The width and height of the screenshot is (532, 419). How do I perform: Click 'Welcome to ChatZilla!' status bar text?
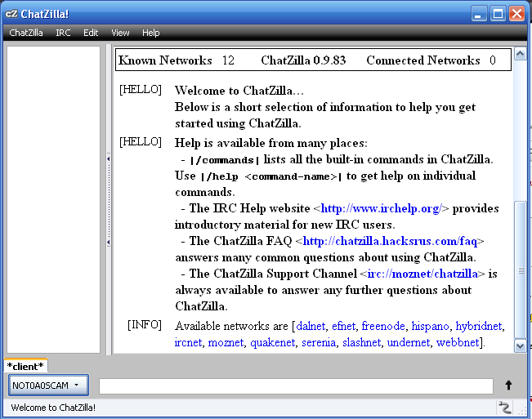tap(53, 408)
